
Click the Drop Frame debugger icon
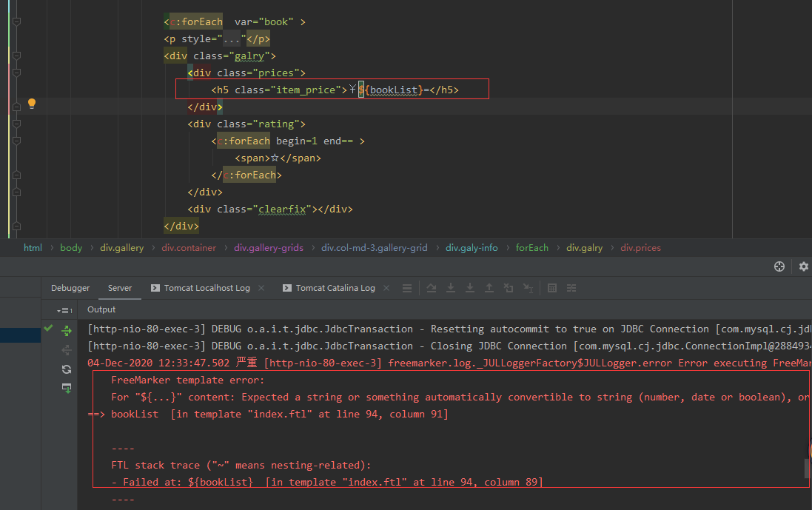(509, 288)
